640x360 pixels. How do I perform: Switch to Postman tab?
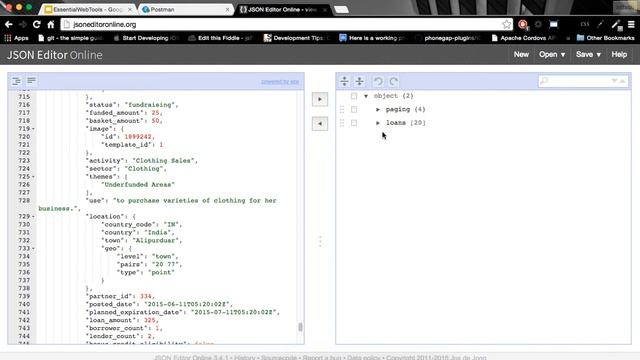pyautogui.click(x=185, y=9)
